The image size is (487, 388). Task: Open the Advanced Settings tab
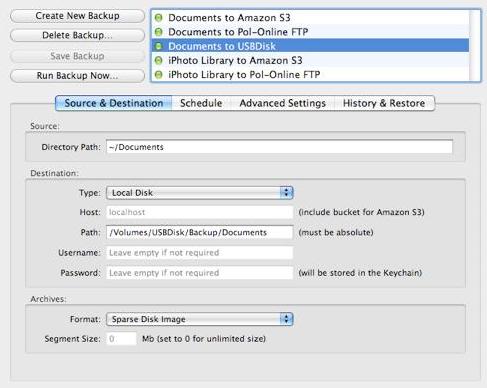pos(282,103)
